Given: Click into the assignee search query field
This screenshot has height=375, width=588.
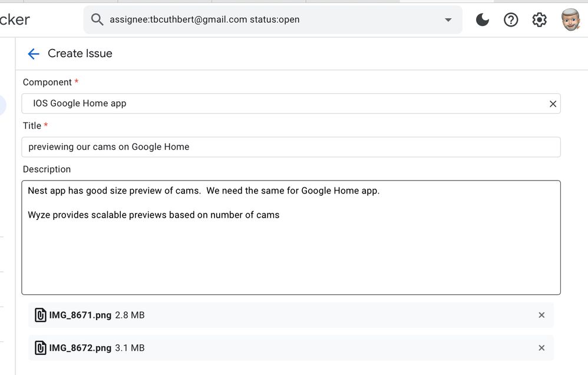Looking at the screenshot, I should point(265,20).
